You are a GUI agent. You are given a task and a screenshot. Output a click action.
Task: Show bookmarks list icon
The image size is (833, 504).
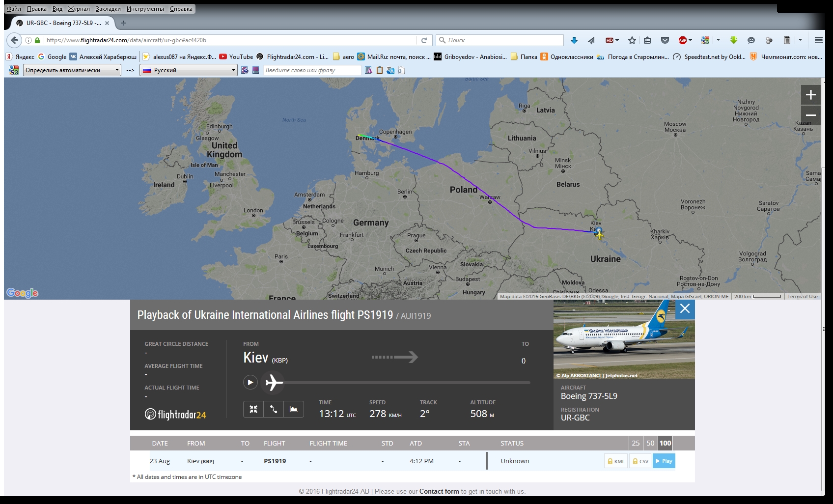pos(647,40)
